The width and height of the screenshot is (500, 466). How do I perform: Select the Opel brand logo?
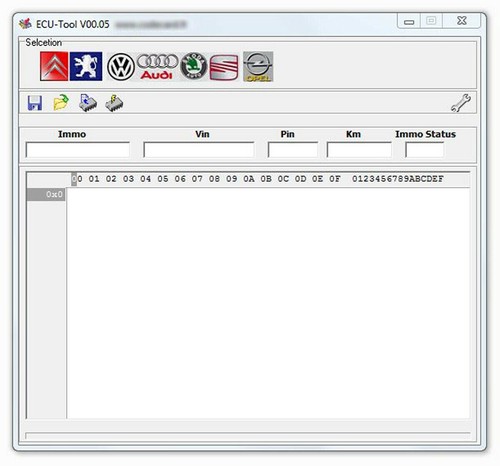pyautogui.click(x=258, y=66)
